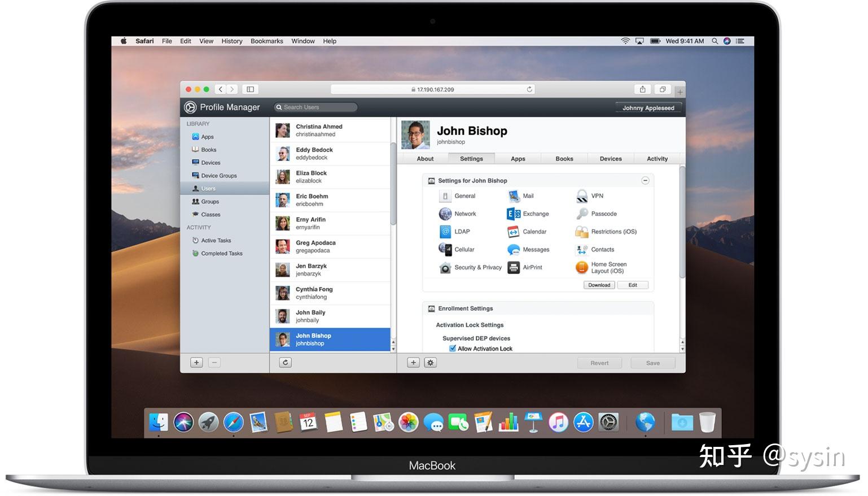Click the Save button
This screenshot has width=868, height=496.
point(653,363)
